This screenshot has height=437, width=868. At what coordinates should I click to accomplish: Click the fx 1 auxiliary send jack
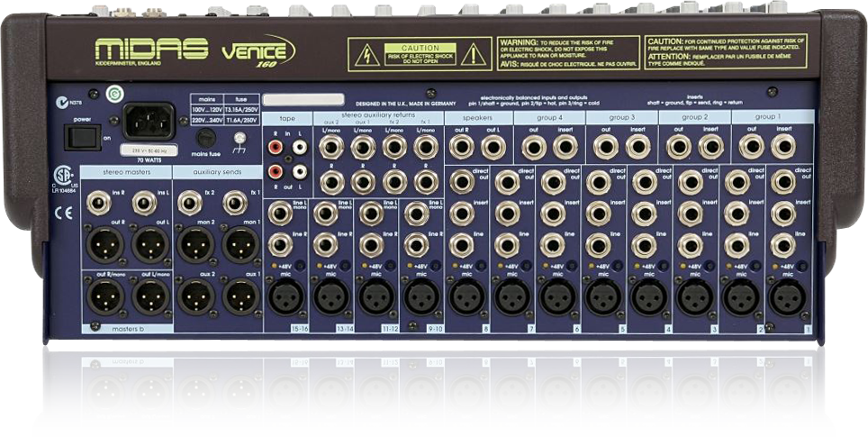click(x=235, y=204)
